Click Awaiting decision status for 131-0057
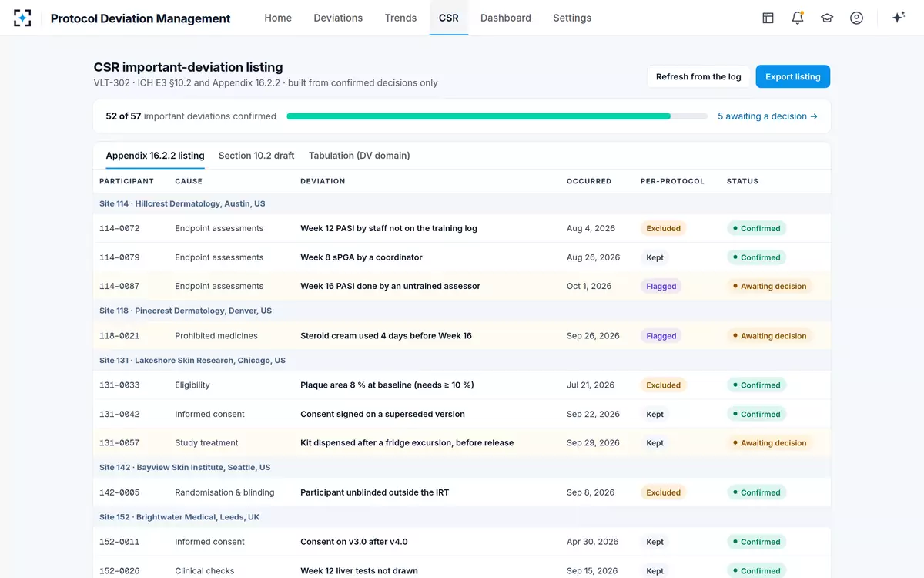 point(769,443)
